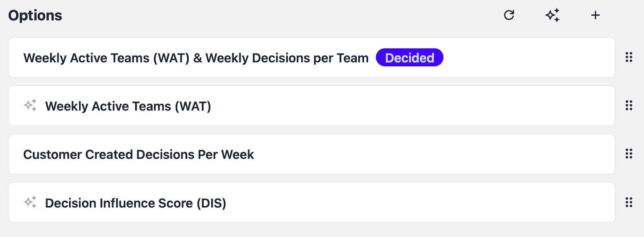Click the Options section heading
The image size is (644, 237).
tap(35, 15)
